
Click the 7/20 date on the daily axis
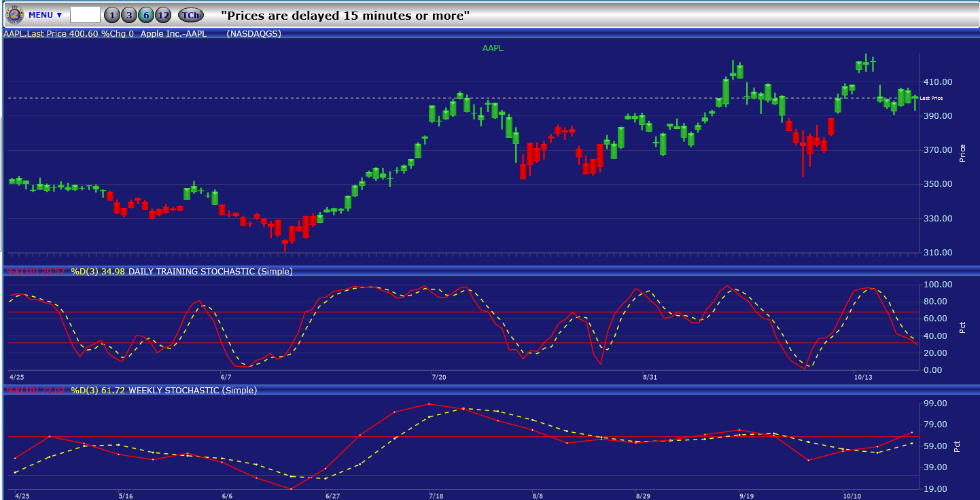[439, 377]
